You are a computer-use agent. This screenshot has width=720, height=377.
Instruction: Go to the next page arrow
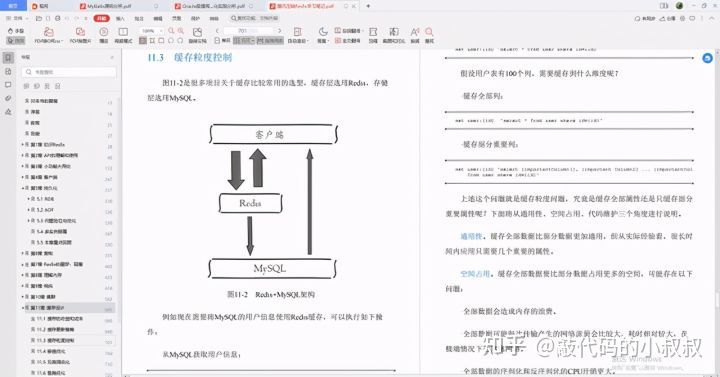coord(280,31)
